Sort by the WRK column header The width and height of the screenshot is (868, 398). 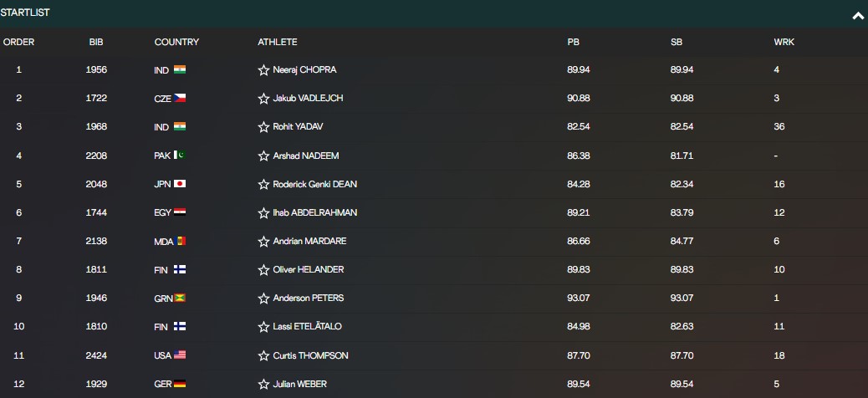784,42
